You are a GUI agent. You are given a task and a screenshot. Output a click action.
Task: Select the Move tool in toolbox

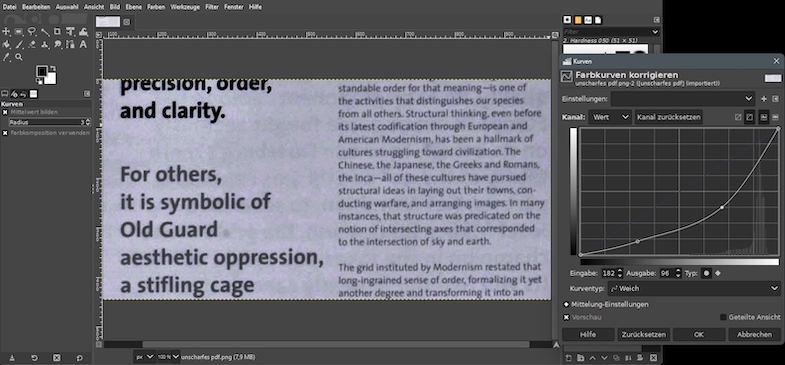6,32
